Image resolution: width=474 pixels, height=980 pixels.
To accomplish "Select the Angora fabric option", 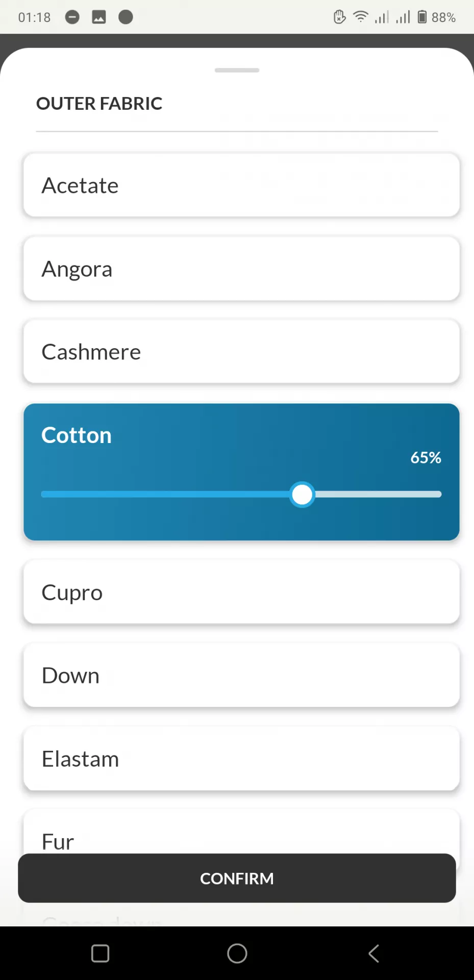I will (241, 268).
